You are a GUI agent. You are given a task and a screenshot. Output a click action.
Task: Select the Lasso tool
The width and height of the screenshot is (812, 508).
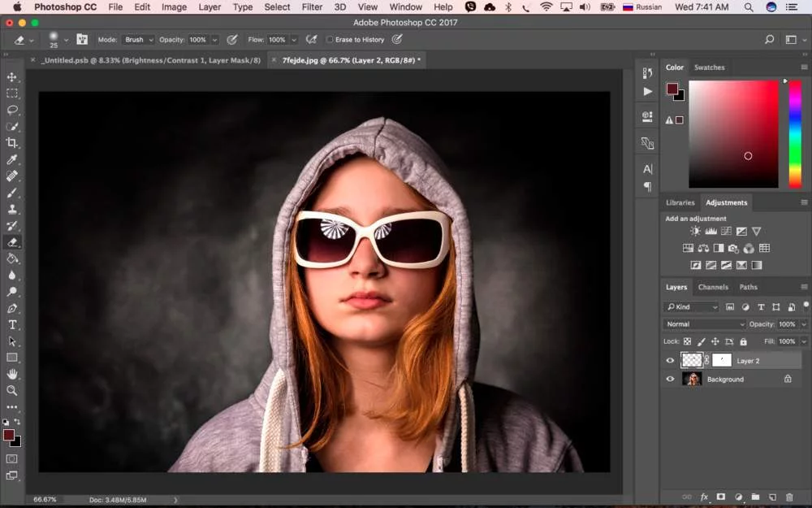coord(12,110)
